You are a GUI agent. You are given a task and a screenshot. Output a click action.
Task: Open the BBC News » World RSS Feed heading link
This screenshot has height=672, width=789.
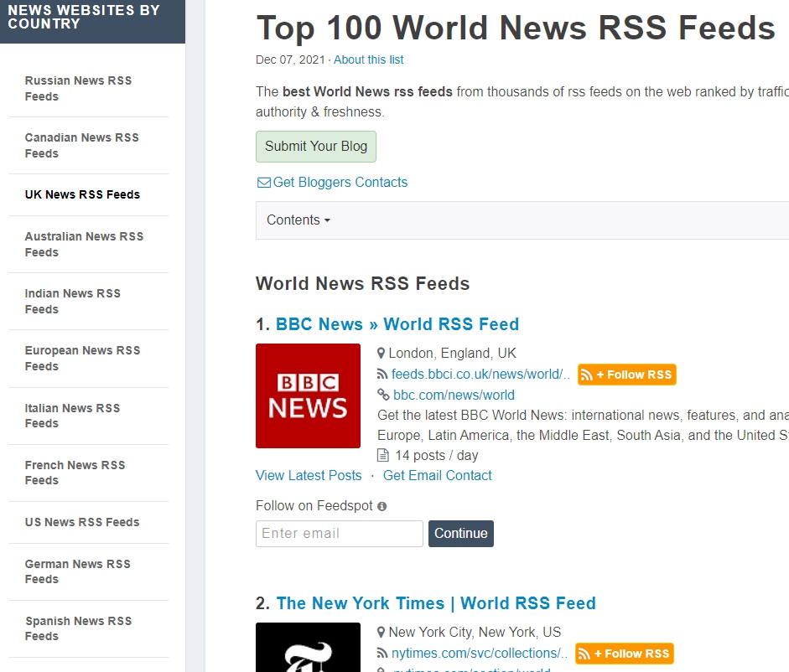(397, 324)
